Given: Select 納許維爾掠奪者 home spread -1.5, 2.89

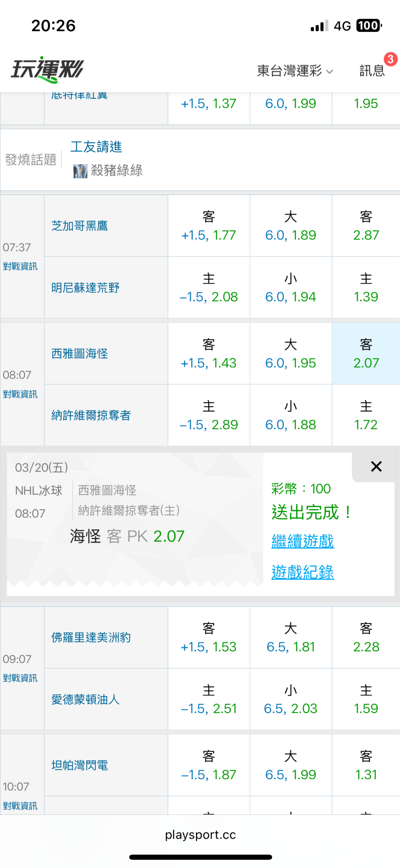Looking at the screenshot, I should coord(209,415).
